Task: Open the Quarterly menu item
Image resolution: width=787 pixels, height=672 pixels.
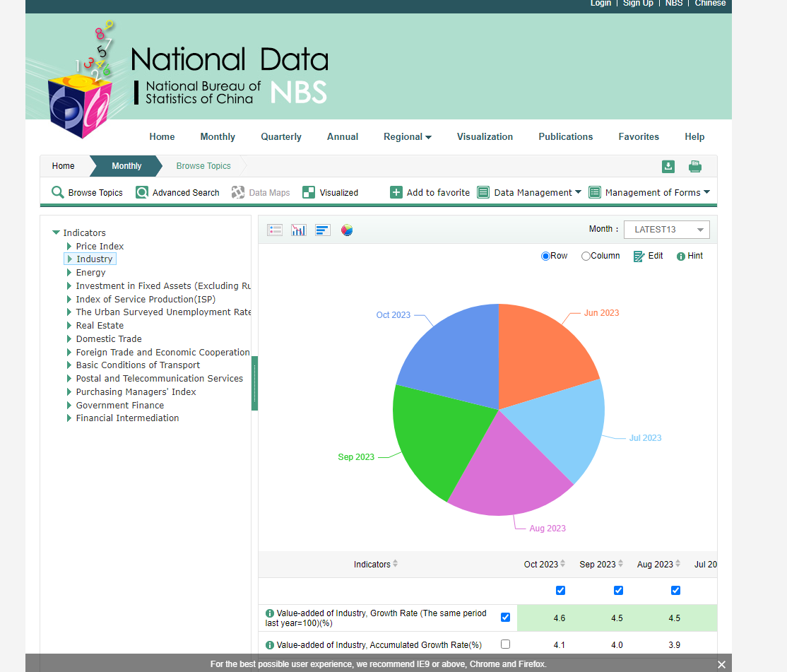Action: pyautogui.click(x=281, y=136)
